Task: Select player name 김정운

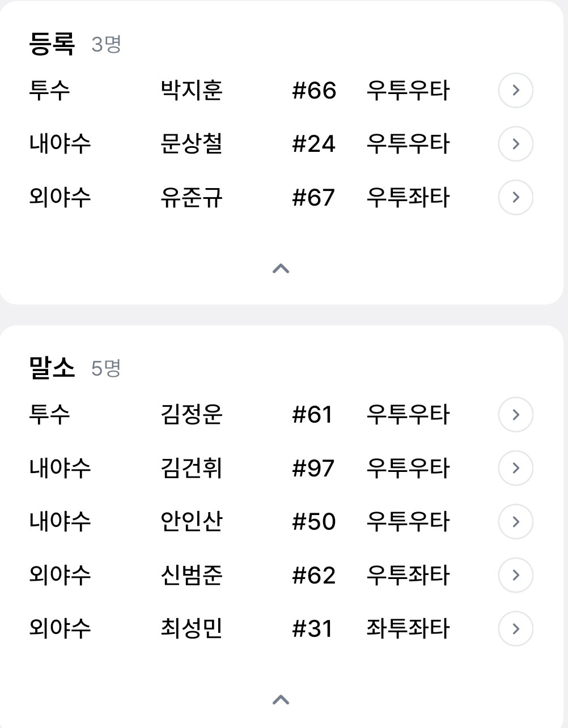Action: [x=192, y=415]
